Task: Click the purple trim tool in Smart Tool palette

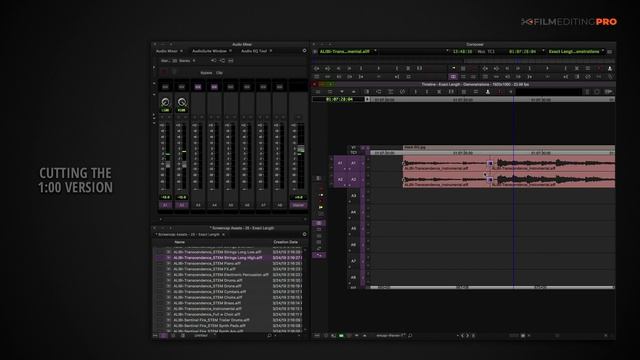Action: tap(319, 223)
